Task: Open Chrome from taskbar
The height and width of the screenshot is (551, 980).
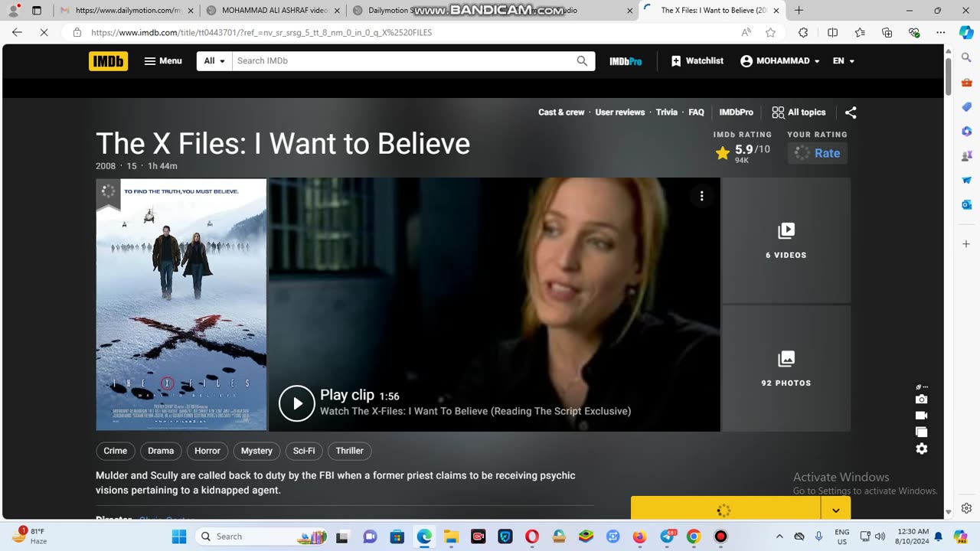Action: [694, 536]
